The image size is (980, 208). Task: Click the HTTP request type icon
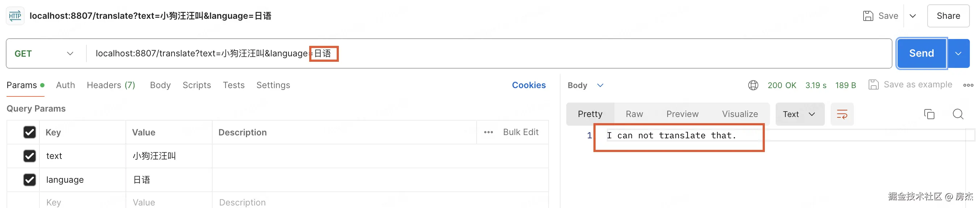click(15, 16)
